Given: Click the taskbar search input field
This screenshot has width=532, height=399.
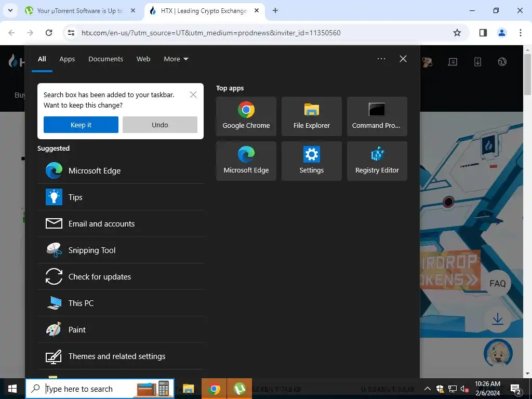Looking at the screenshot, I should 100,389.
